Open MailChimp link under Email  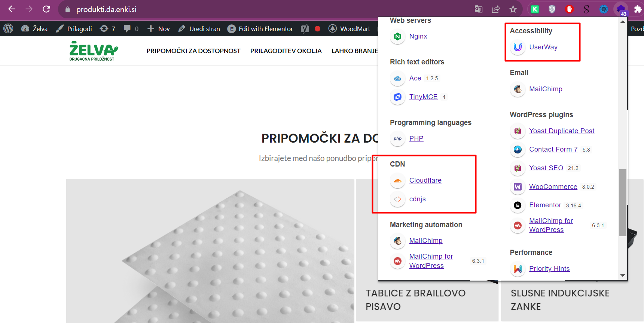point(546,89)
